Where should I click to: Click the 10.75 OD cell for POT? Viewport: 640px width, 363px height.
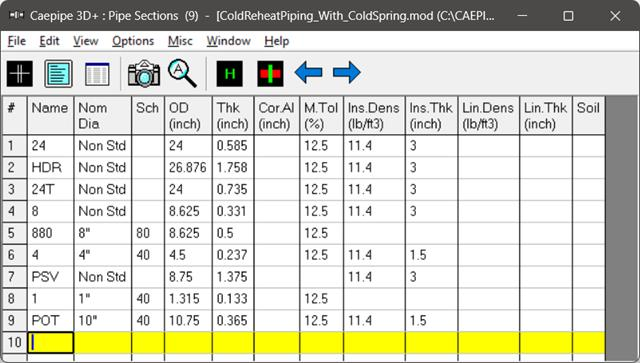(188, 321)
